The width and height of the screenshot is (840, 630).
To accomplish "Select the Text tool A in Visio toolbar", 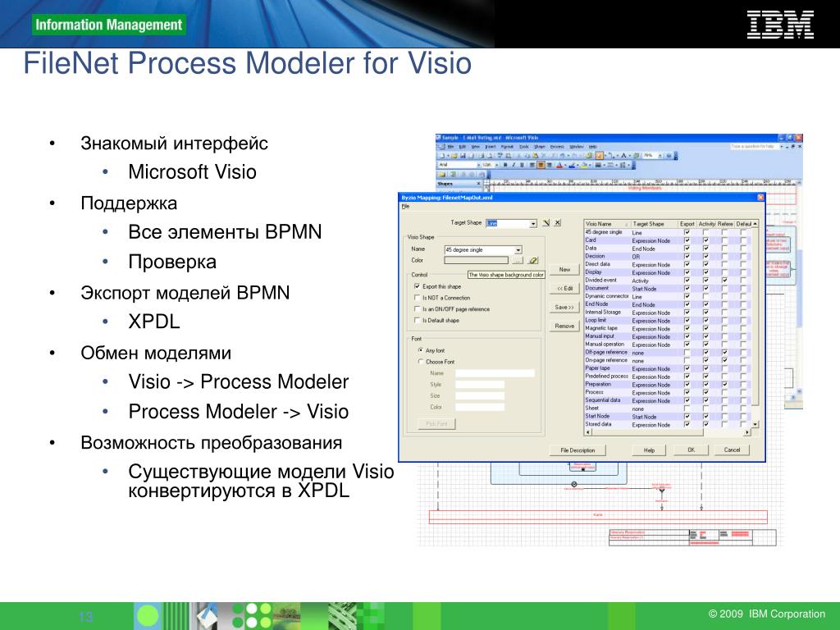I will 623,155.
